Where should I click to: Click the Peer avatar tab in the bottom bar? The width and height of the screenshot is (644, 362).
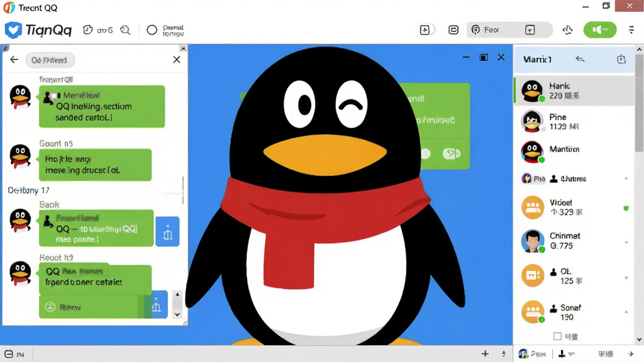click(532, 354)
